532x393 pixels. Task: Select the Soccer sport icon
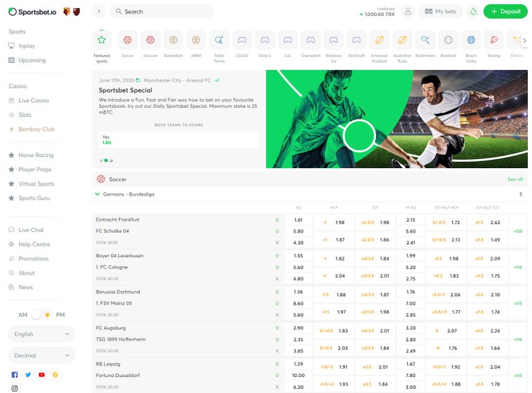(x=127, y=40)
